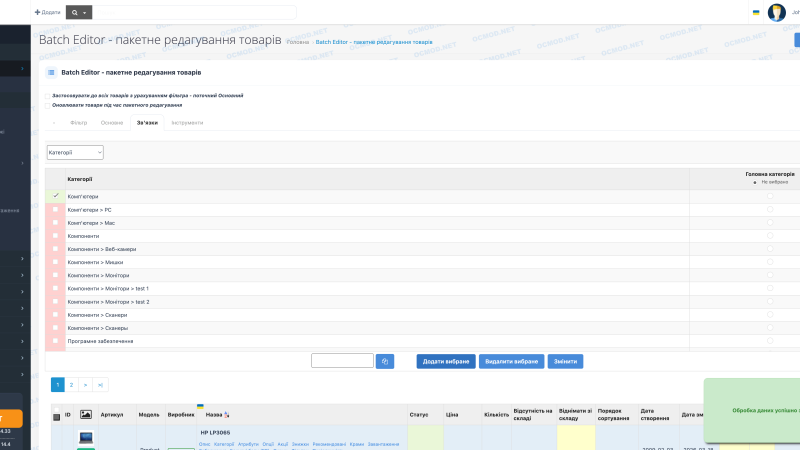Click the 'Додати вибране' button

coord(446,361)
